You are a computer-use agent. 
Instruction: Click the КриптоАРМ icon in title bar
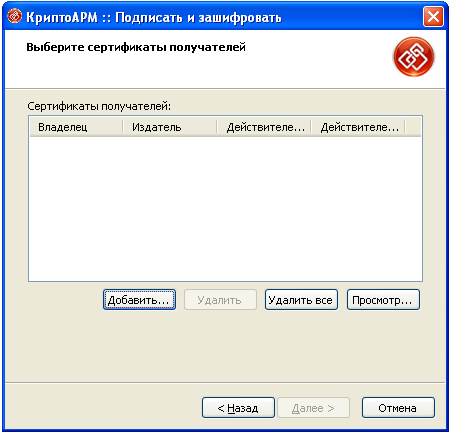coord(14,16)
